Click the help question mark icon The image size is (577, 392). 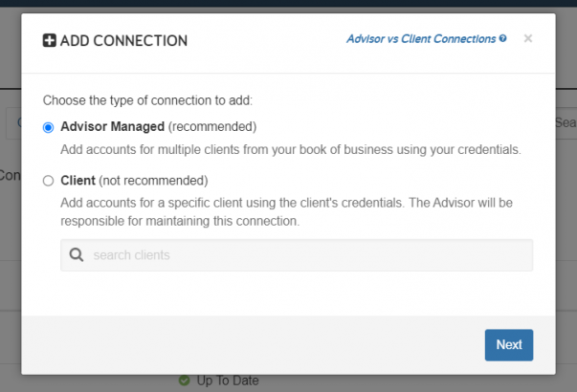[x=502, y=38]
